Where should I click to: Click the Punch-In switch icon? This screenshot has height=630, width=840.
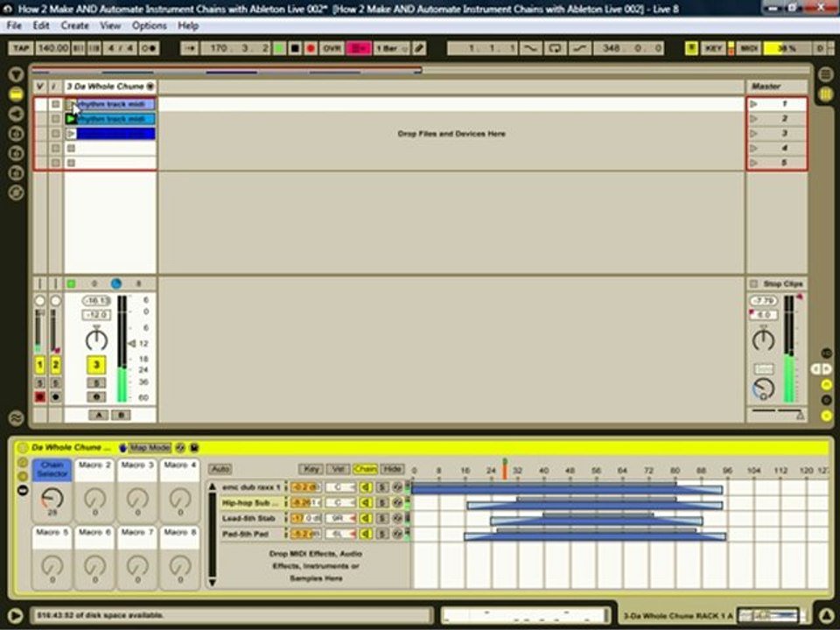pos(530,48)
